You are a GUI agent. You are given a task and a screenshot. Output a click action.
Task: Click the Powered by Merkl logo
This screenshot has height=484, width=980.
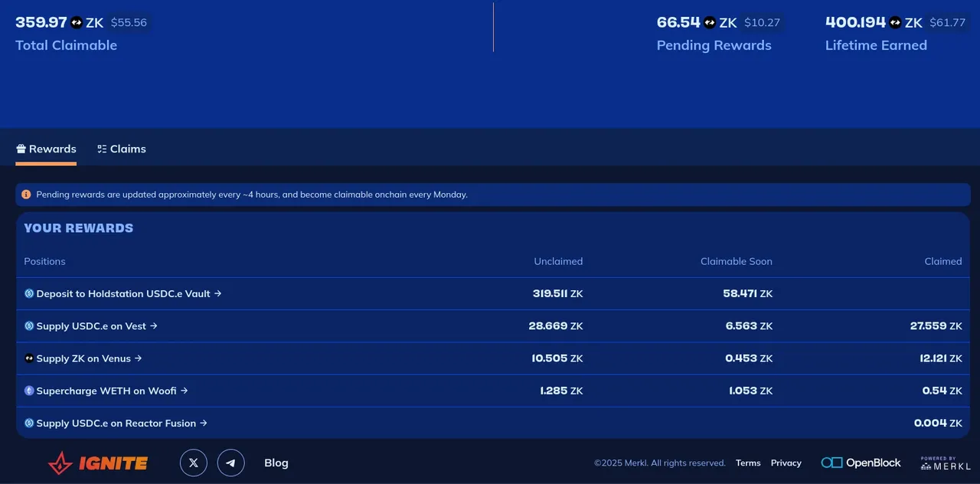[x=946, y=463]
